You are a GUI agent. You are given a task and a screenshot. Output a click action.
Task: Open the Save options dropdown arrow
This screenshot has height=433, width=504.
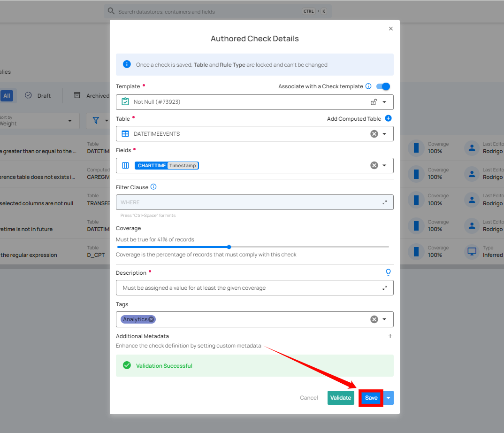point(388,398)
